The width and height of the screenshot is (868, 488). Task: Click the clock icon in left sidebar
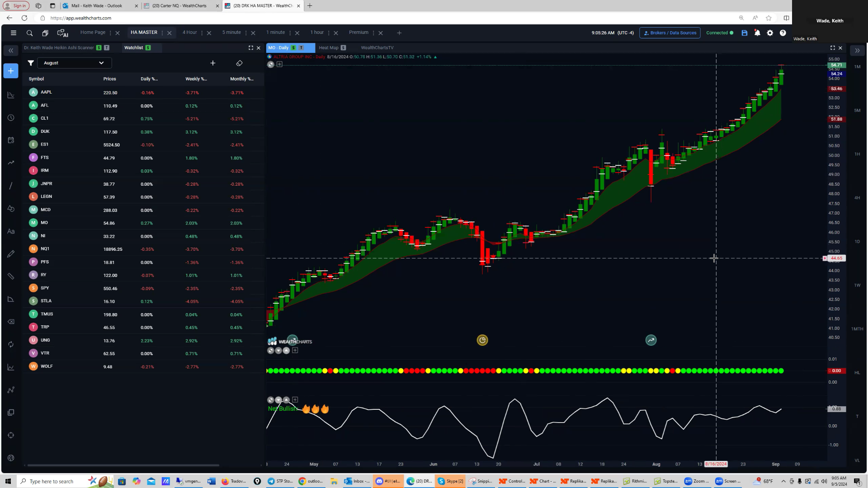click(x=11, y=117)
